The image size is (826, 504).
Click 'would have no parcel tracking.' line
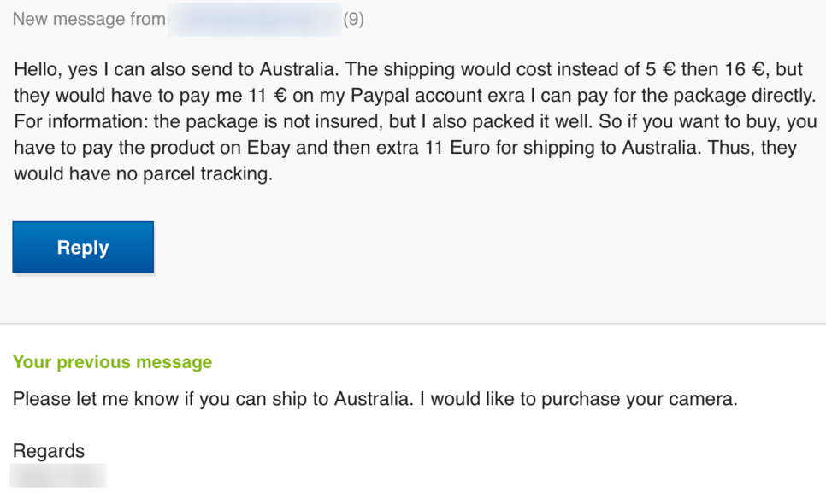click(144, 173)
